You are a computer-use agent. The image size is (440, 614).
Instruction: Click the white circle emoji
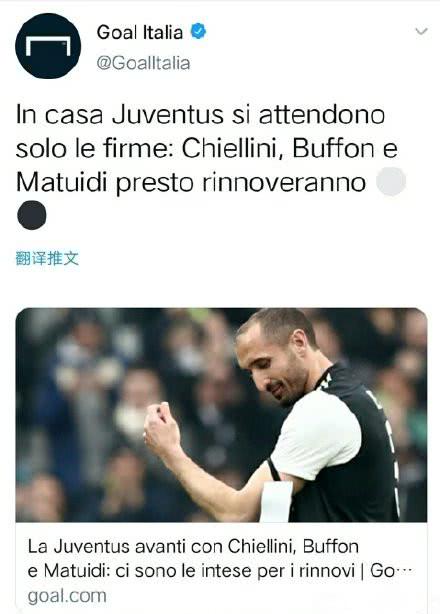point(391,182)
